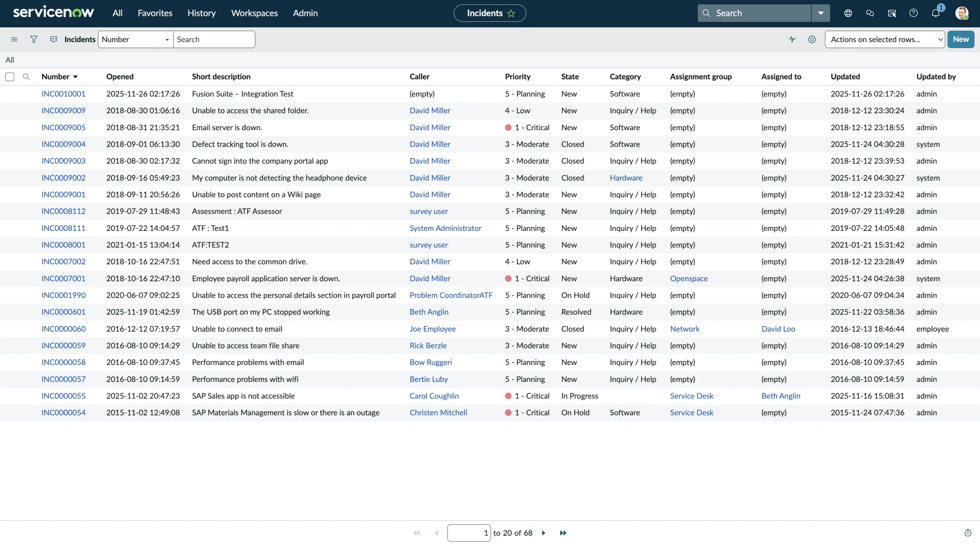Open the filter funnel icon
Viewport: 980px width, 545px height.
click(x=34, y=39)
